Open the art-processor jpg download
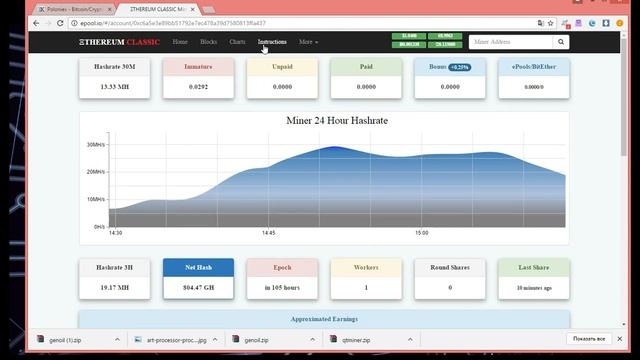Screen dimensions: 640x360 176,340
